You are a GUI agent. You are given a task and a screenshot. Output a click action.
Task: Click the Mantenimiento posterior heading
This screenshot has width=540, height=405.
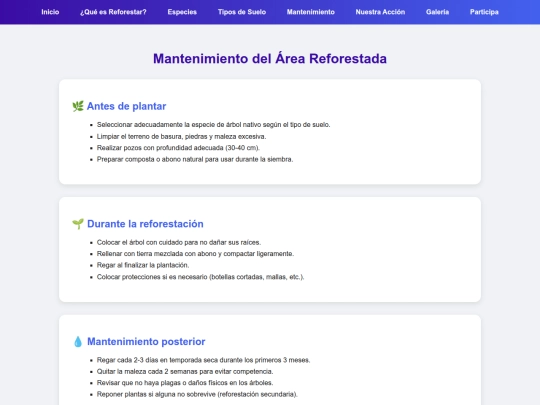[146, 342]
